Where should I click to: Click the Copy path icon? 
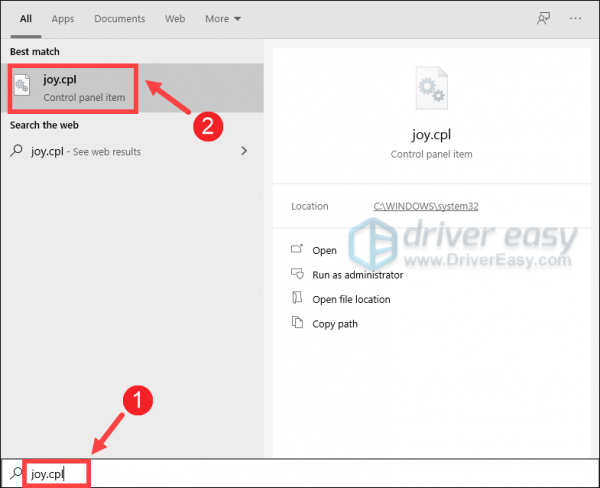point(296,323)
